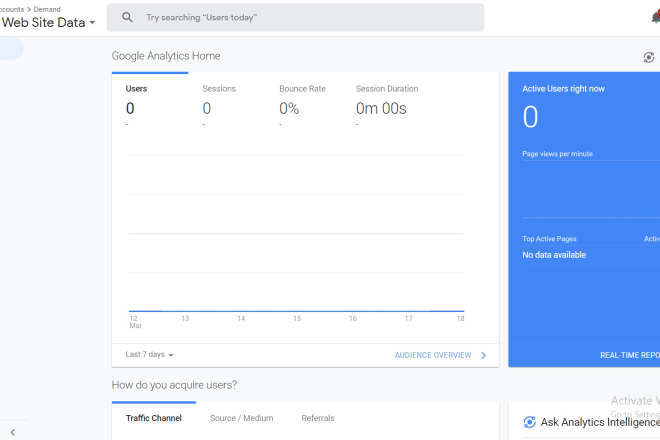Click the Page views per minute label
This screenshot has height=440, width=660.
point(557,154)
